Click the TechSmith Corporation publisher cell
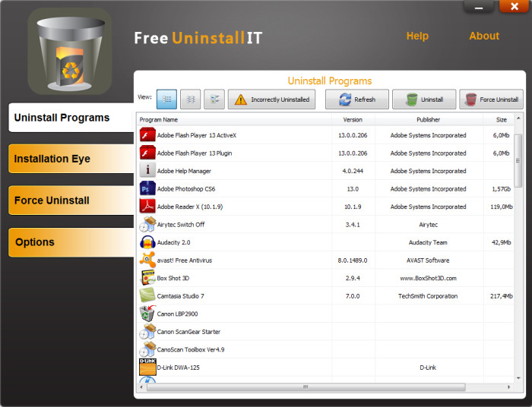532x407 pixels. click(x=428, y=296)
